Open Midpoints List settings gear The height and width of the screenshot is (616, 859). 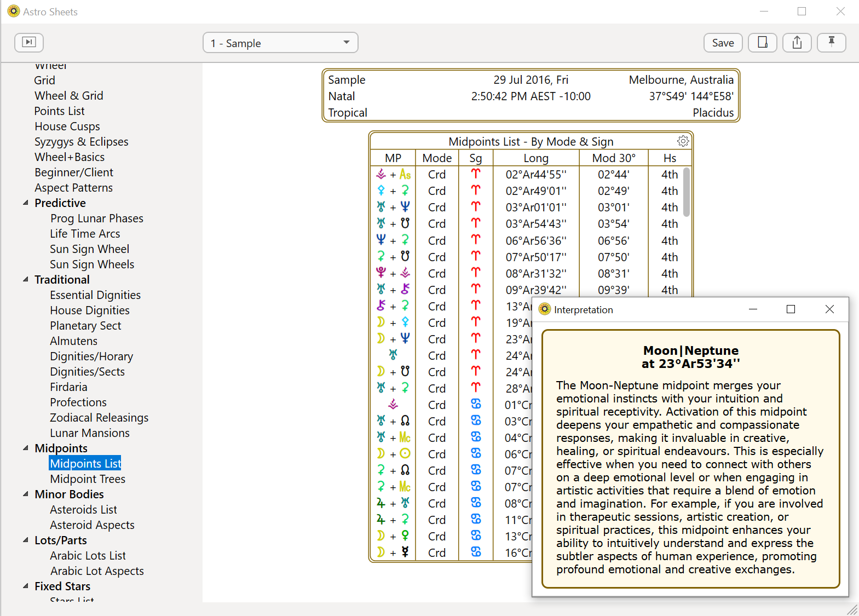coord(683,141)
